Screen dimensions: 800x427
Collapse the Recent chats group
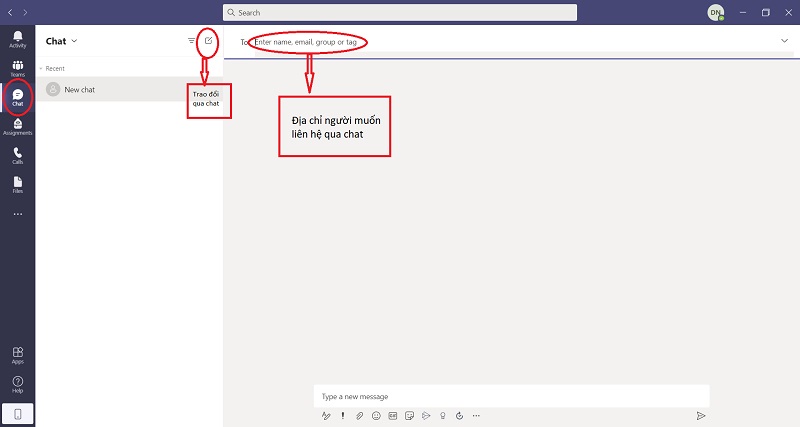tap(41, 68)
